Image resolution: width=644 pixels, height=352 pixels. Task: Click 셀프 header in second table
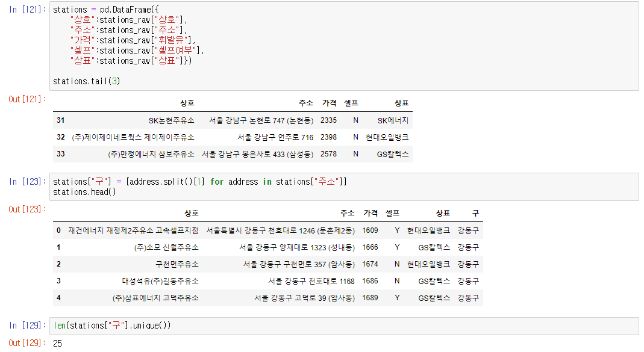click(392, 213)
